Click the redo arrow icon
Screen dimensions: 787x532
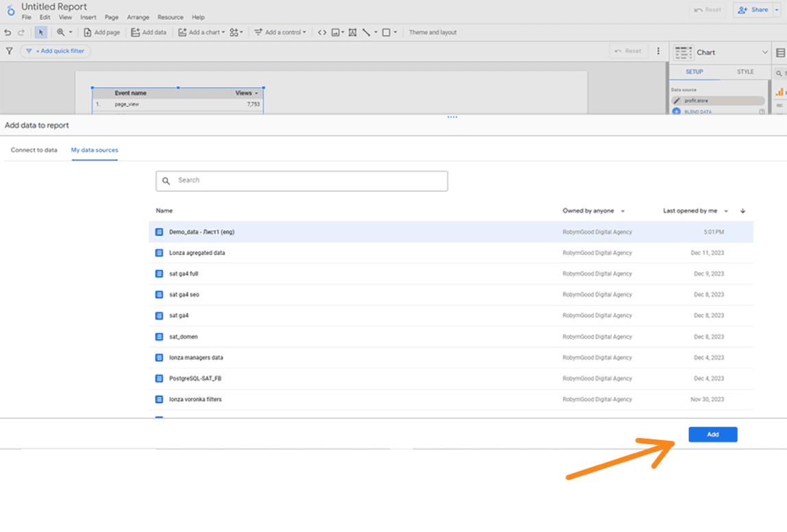coord(21,33)
